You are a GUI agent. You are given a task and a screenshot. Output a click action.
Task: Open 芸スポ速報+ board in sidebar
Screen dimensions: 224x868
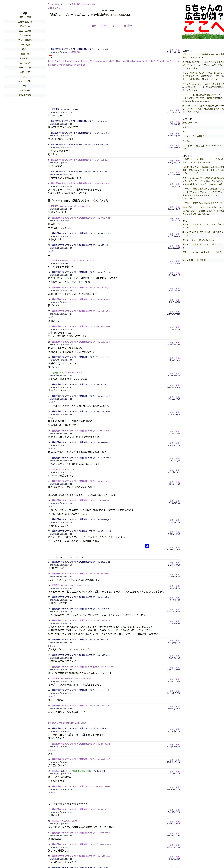(x=25, y=35)
